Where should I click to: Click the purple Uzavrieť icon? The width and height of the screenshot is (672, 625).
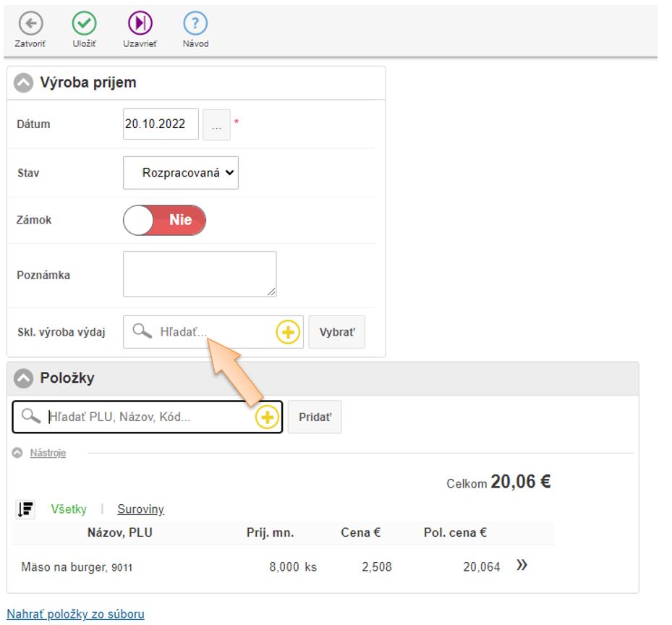[x=140, y=24]
